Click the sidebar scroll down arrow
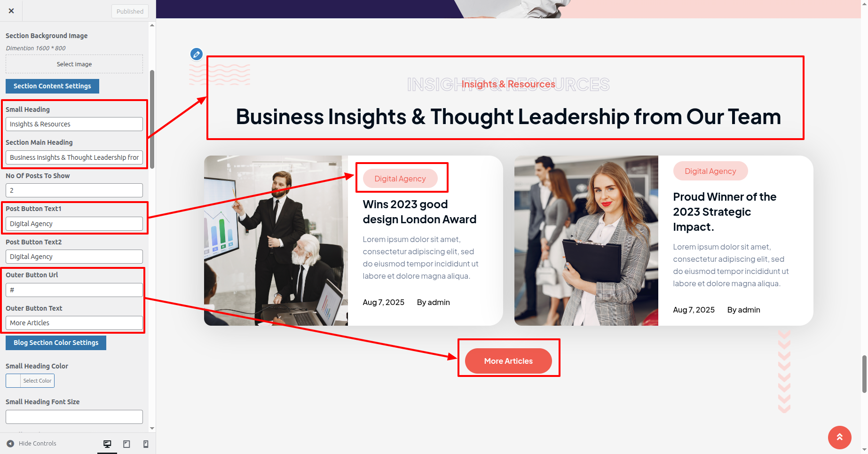The height and width of the screenshot is (454, 868). 152,428
